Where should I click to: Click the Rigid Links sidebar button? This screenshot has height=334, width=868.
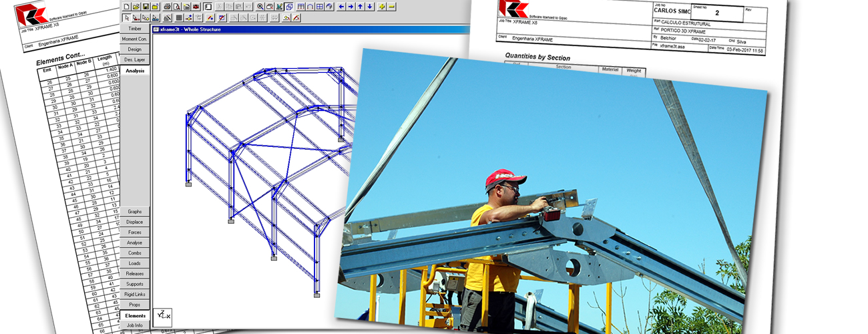coord(135,295)
